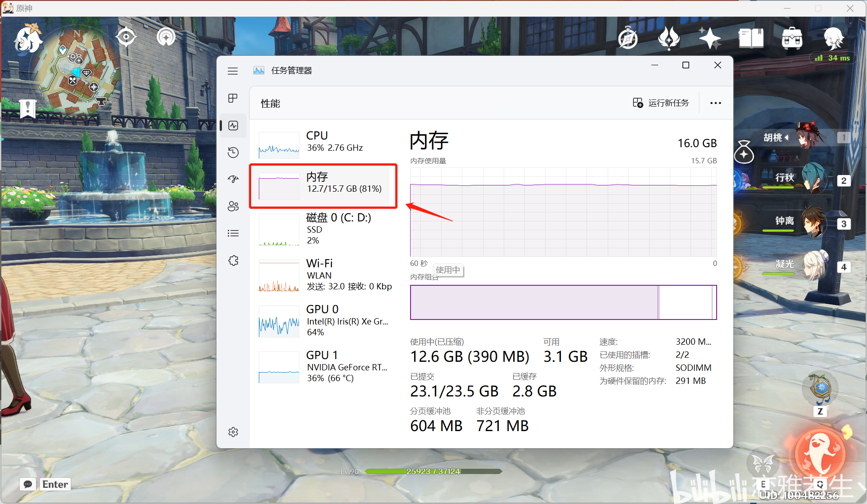867x504 pixels.
Task: Open Paimon menu icon in Genshin
Action: click(28, 39)
